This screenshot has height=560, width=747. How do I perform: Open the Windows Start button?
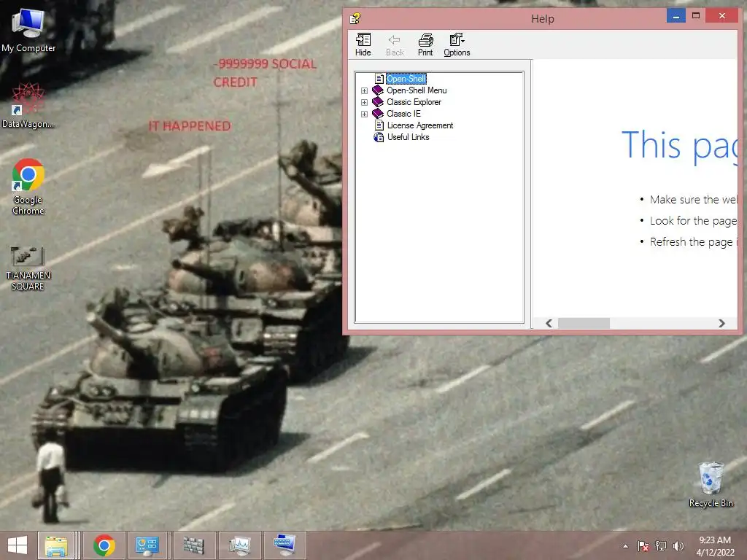point(18,545)
